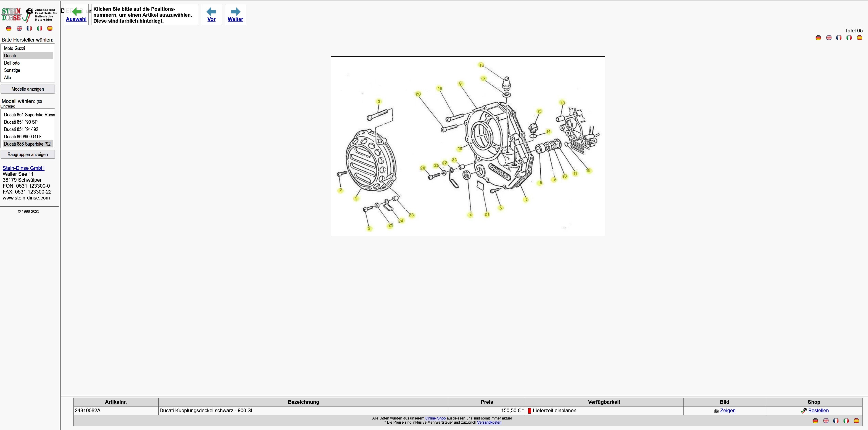
Task: Select Ducati 860/900 GTS model
Action: click(x=23, y=136)
